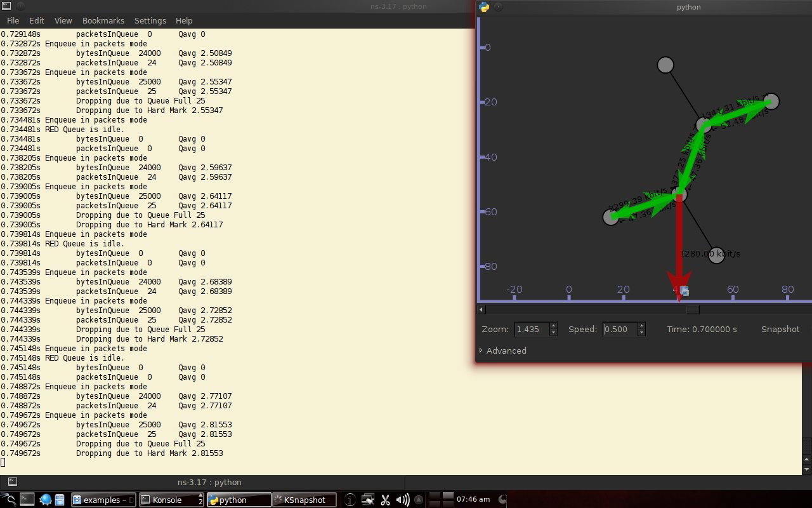Open the Kali application launcher menu
This screenshot has width=812, height=508.
click(x=8, y=500)
